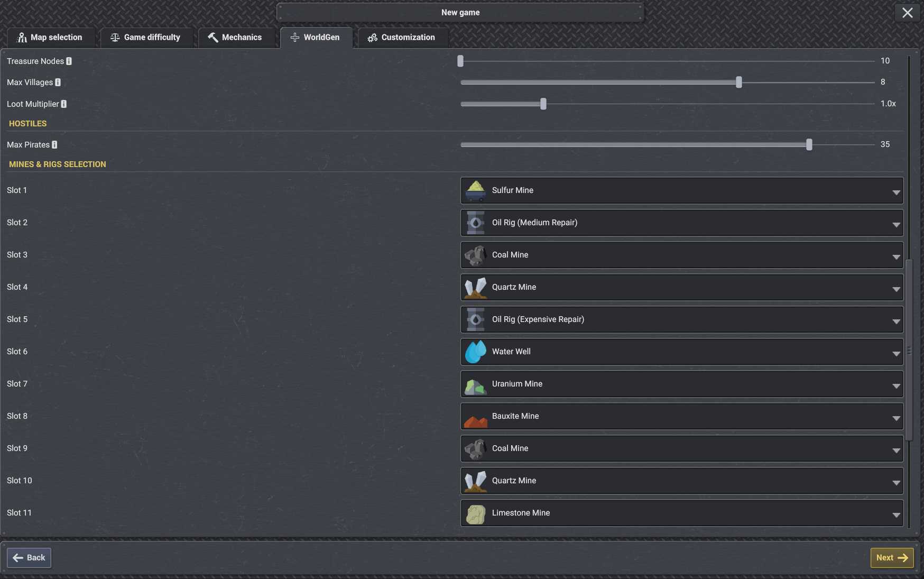
Task: Click the Quartz Mine icon in Slot 10
Action: pos(475,481)
